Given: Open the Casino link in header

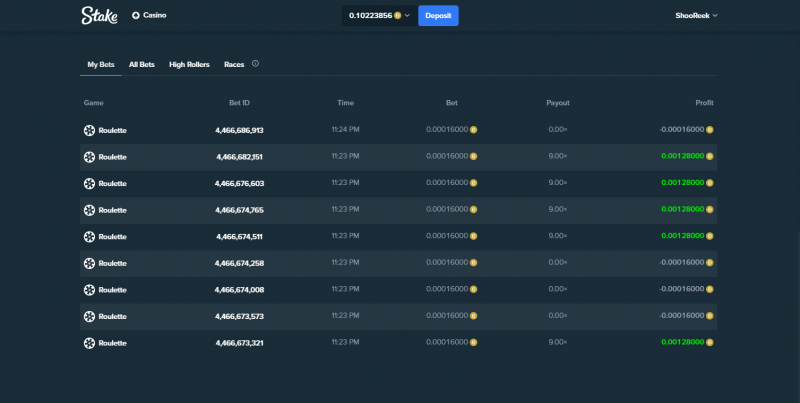Looking at the screenshot, I should click(x=155, y=15).
